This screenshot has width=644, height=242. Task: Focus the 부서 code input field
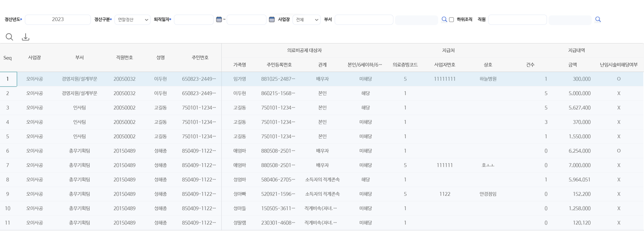[364, 20]
